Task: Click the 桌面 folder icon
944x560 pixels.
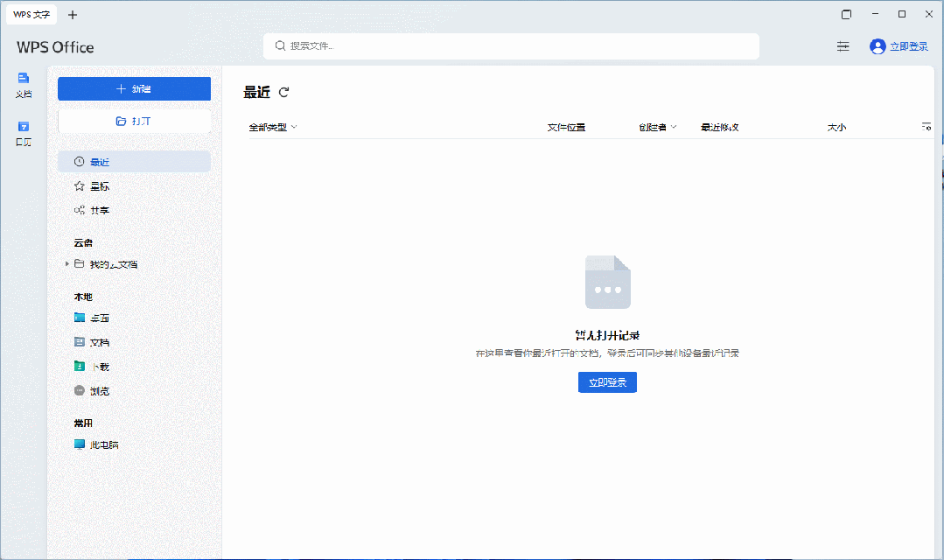Action: coord(80,318)
